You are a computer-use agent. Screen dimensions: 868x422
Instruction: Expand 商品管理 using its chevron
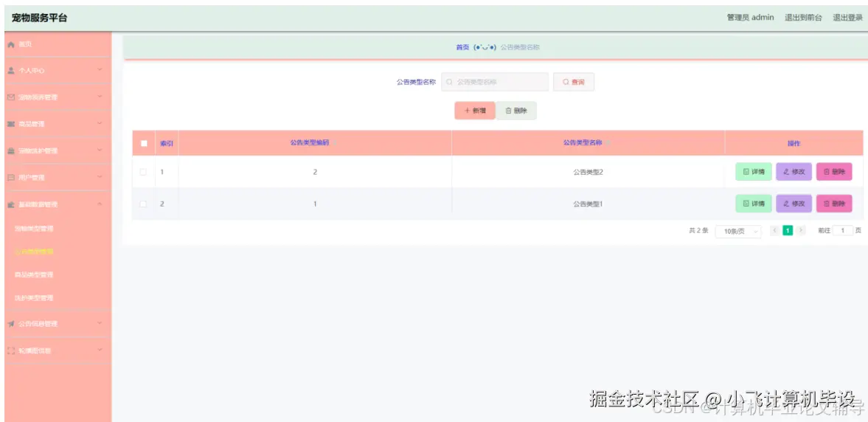pyautogui.click(x=100, y=123)
